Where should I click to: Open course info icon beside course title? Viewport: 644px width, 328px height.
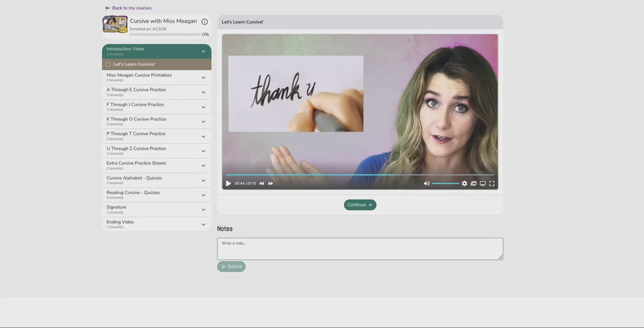tap(204, 21)
